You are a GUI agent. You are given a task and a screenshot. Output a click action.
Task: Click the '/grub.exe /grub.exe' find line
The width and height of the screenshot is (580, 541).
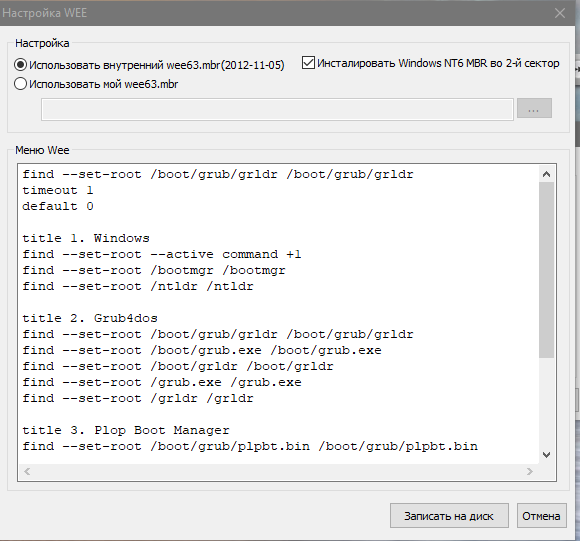click(162, 382)
